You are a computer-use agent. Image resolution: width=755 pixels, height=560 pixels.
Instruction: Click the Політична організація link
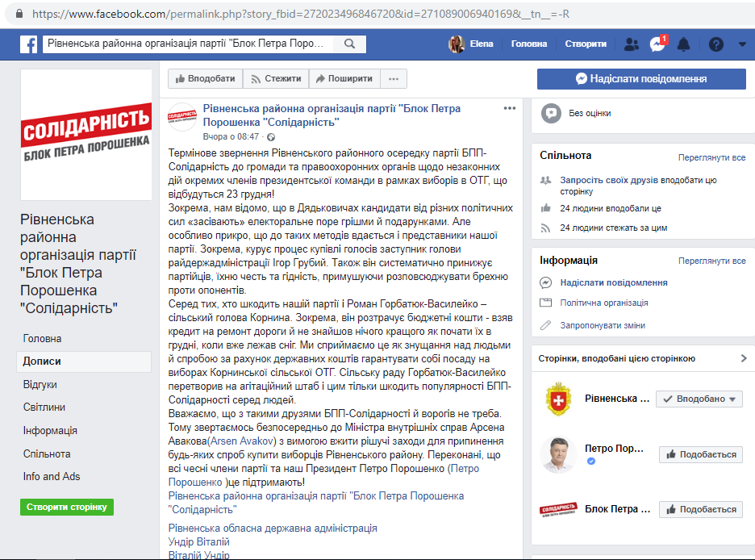pyautogui.click(x=604, y=303)
